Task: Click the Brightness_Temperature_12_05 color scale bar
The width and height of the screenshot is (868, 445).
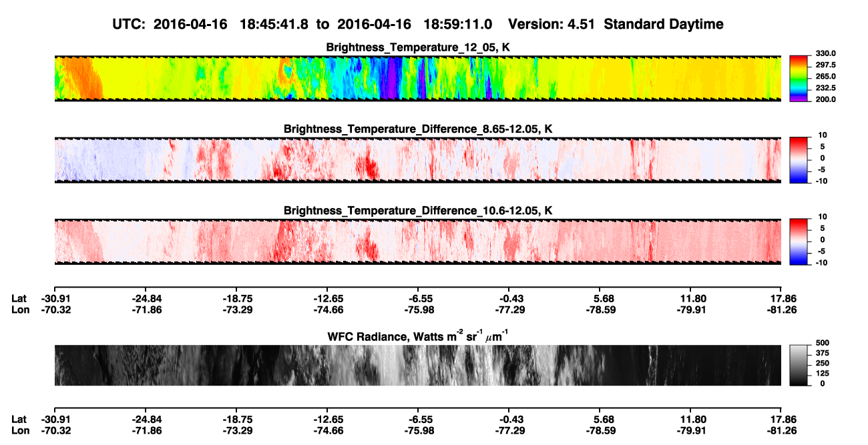Action: point(798,77)
